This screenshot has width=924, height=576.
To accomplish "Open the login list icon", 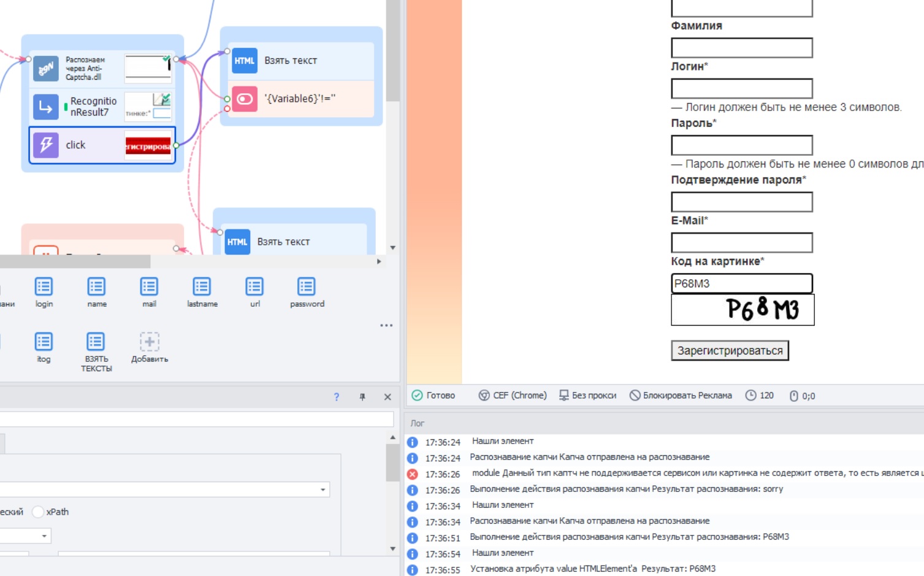I will (x=44, y=286).
